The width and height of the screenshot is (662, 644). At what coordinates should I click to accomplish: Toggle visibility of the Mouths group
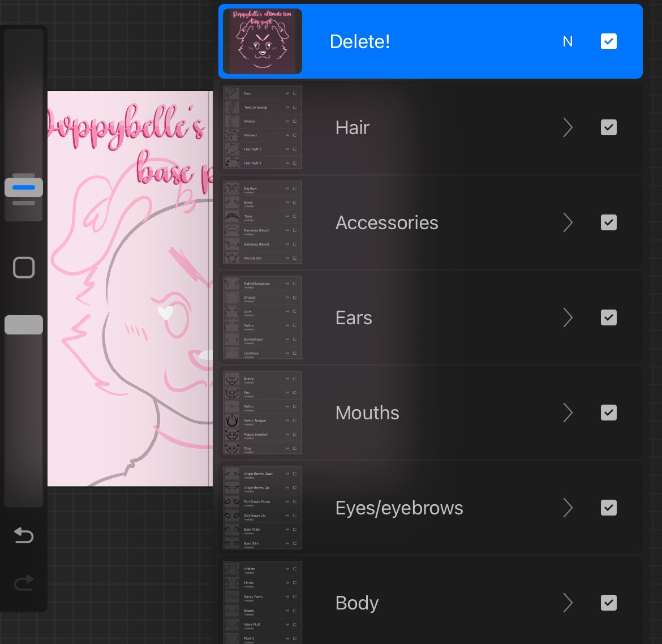(x=608, y=413)
